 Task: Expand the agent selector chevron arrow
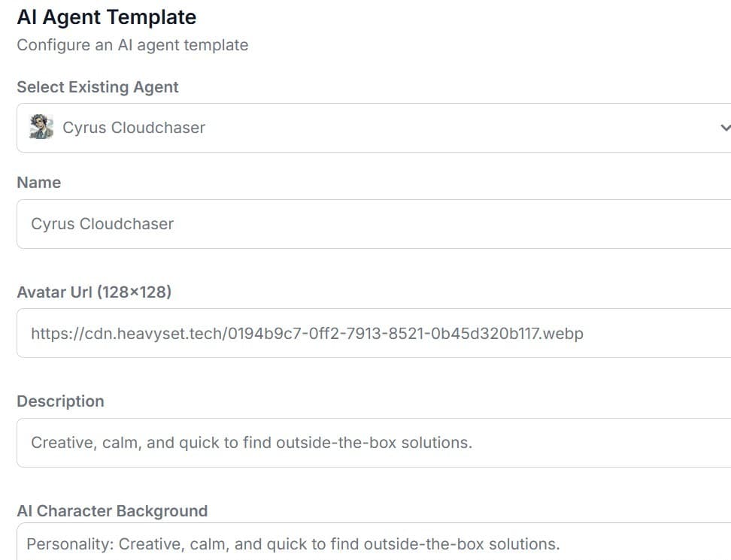point(725,127)
